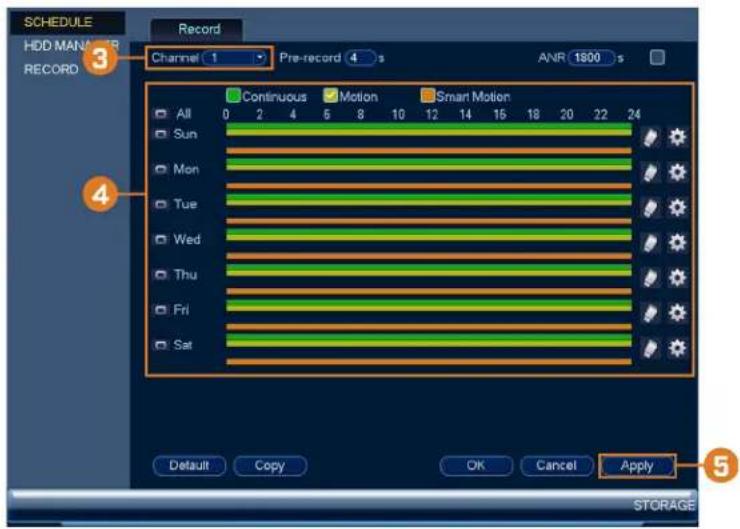
Task: Click the eraser icon for Tue row
Action: pos(650,208)
